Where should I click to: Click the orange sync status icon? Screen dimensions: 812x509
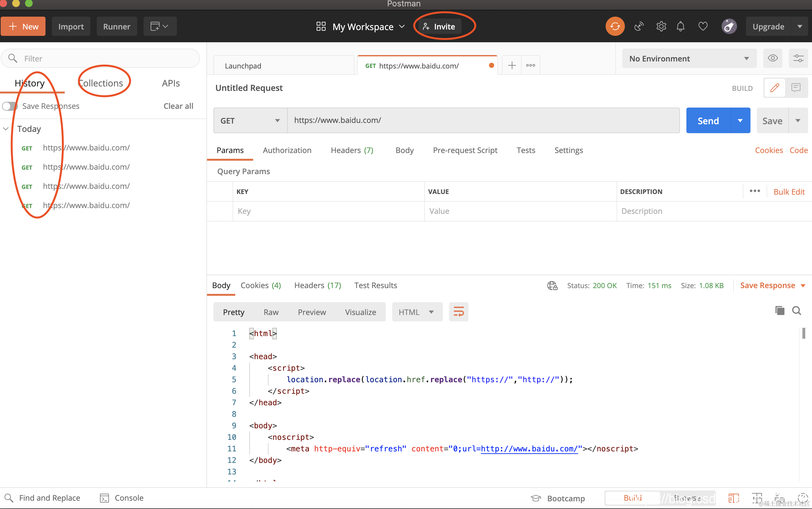(615, 26)
